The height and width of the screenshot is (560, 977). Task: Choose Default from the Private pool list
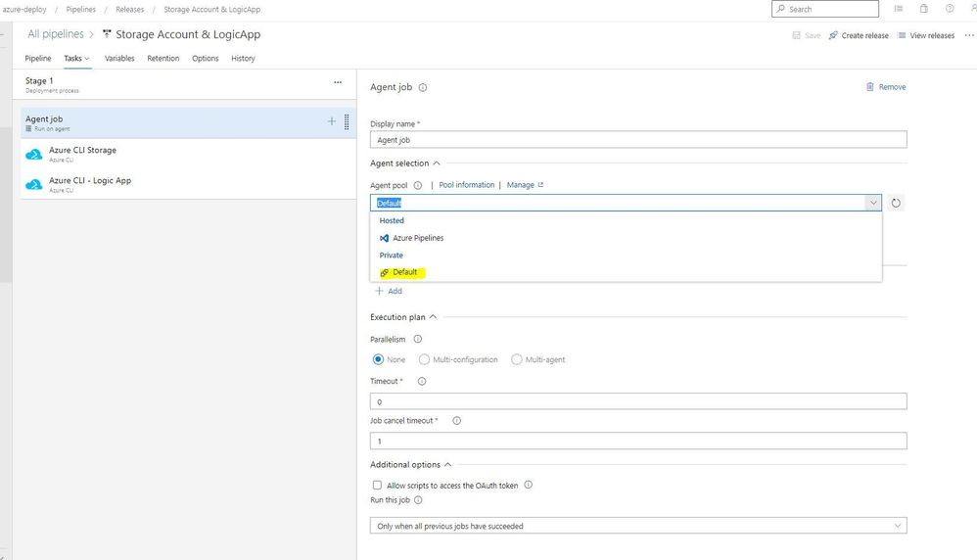tap(627, 272)
